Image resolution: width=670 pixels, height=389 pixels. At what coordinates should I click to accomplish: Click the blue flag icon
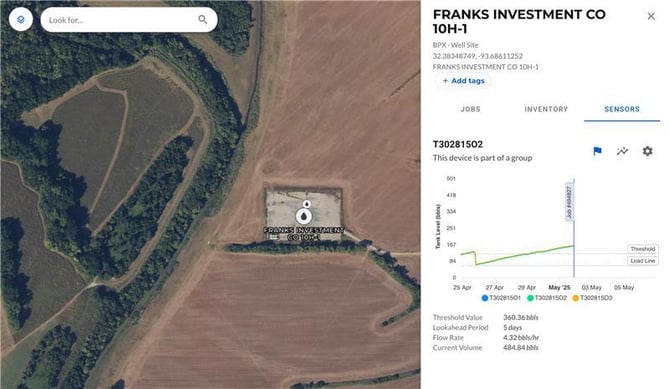coord(597,151)
